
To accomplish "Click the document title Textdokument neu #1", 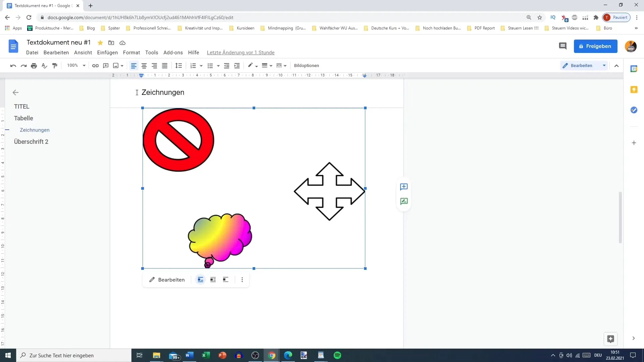I will click(x=59, y=43).
